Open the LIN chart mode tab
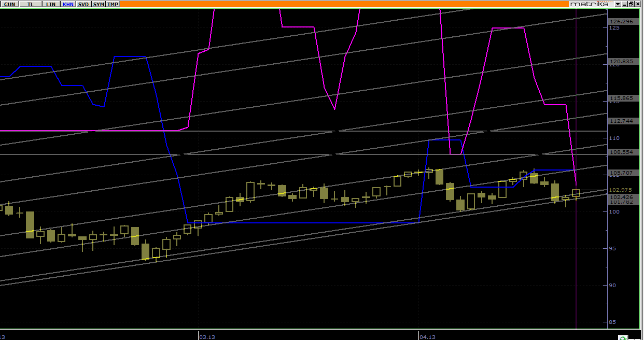644x340 pixels. click(50, 4)
